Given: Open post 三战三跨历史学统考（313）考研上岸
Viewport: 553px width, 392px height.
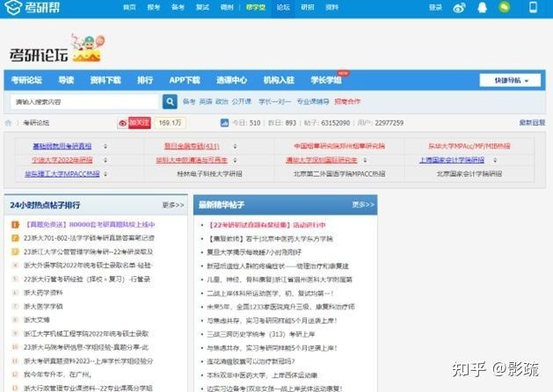Looking at the screenshot, I should click(x=260, y=334).
